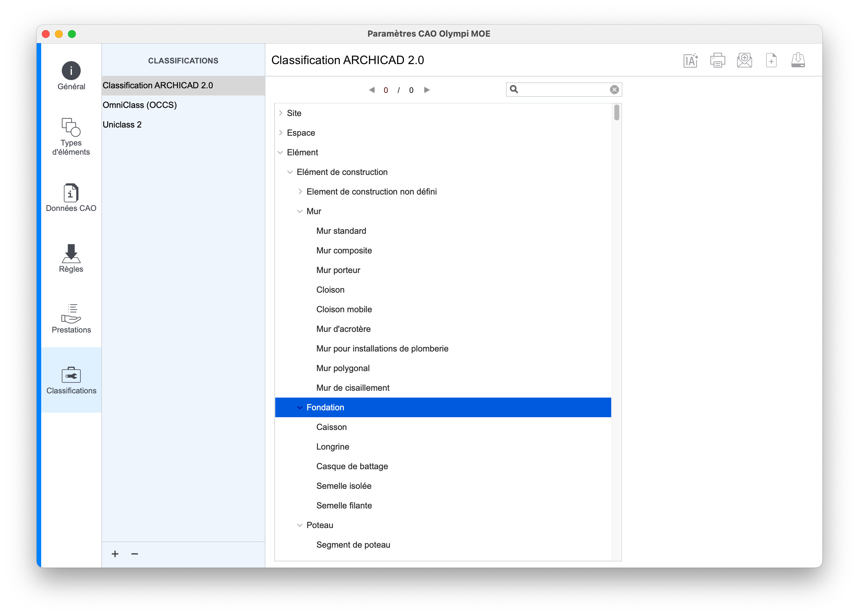Open the Prestations section
This screenshot has height=616, width=859.
click(71, 318)
